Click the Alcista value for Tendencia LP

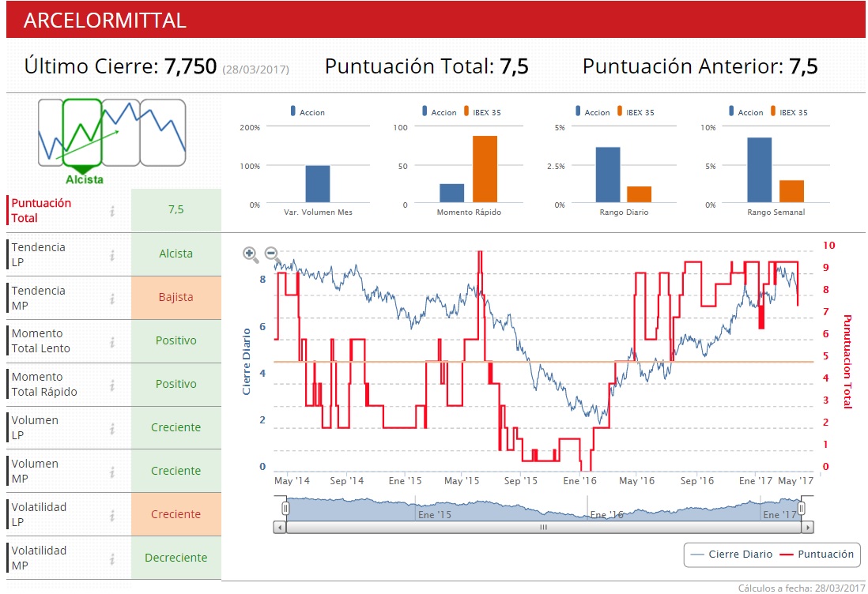pyautogui.click(x=176, y=254)
